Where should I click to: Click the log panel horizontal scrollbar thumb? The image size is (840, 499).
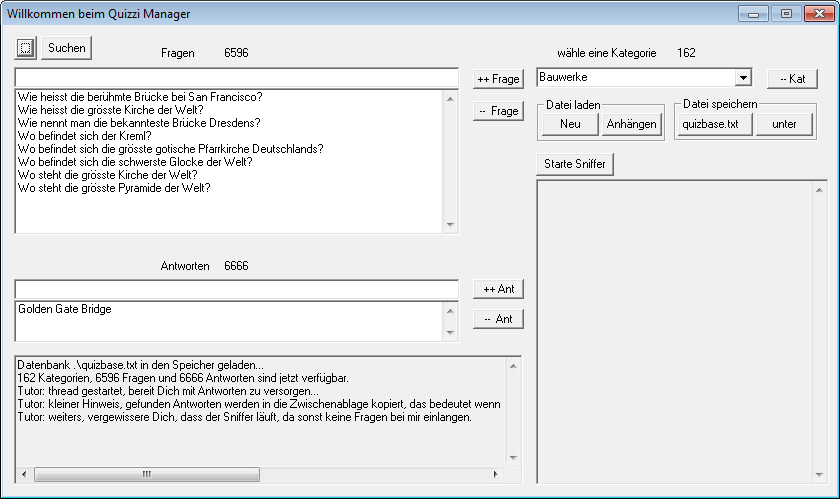click(x=146, y=474)
